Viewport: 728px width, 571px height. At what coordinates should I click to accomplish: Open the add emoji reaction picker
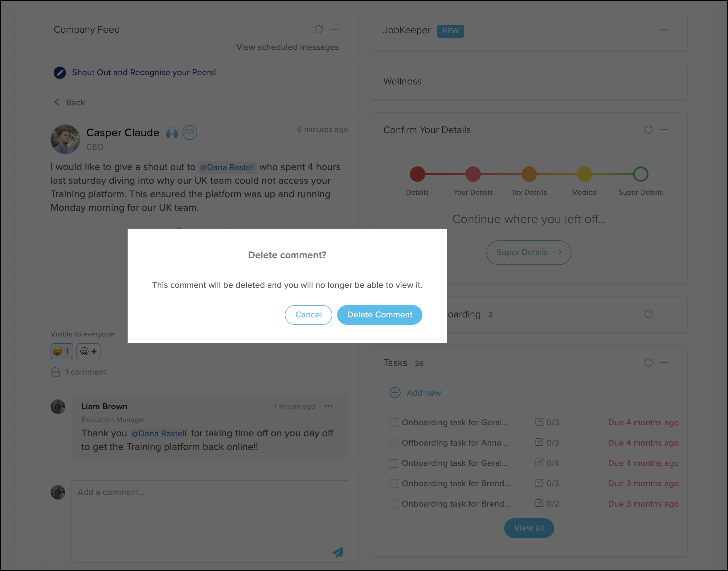pyautogui.click(x=88, y=351)
